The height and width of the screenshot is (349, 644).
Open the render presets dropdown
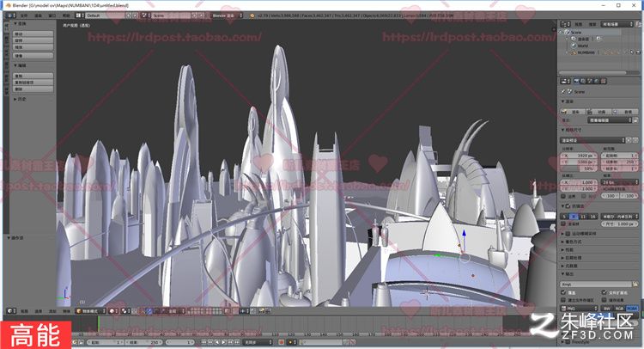pos(592,140)
